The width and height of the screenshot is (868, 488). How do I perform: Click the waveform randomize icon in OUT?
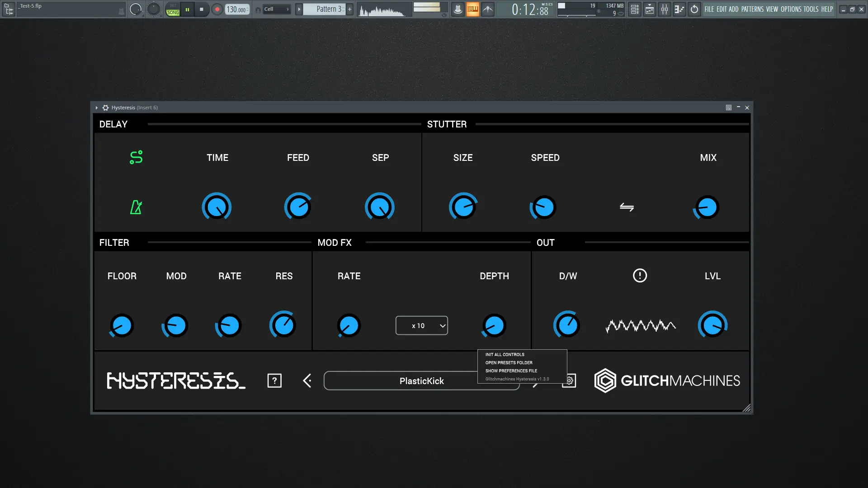[640, 326]
